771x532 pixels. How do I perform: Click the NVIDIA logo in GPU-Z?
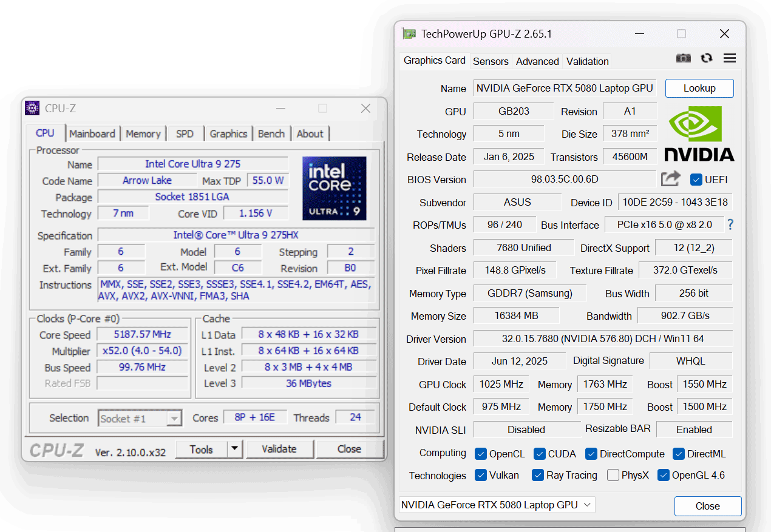pyautogui.click(x=699, y=134)
